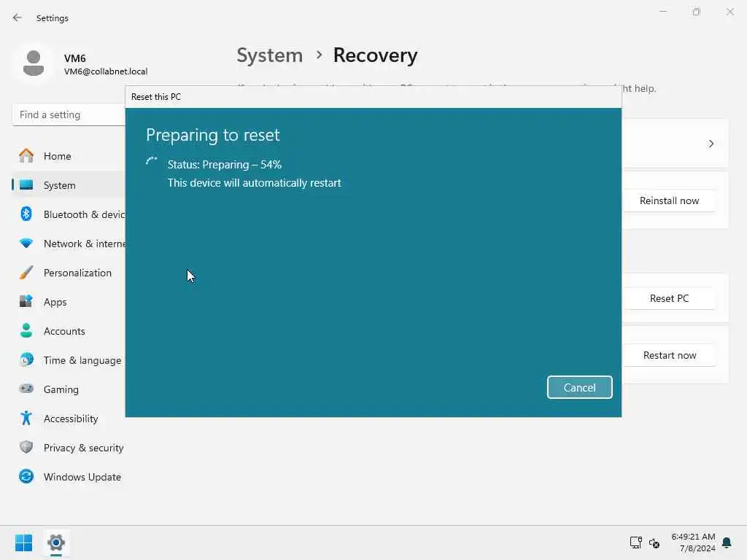747x560 pixels.
Task: Open the Windows Start button
Action: pos(23,542)
